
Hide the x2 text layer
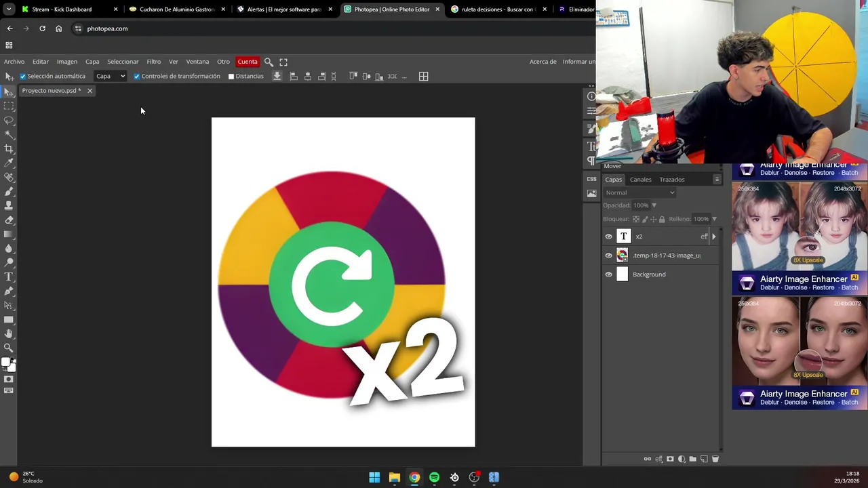coord(608,237)
